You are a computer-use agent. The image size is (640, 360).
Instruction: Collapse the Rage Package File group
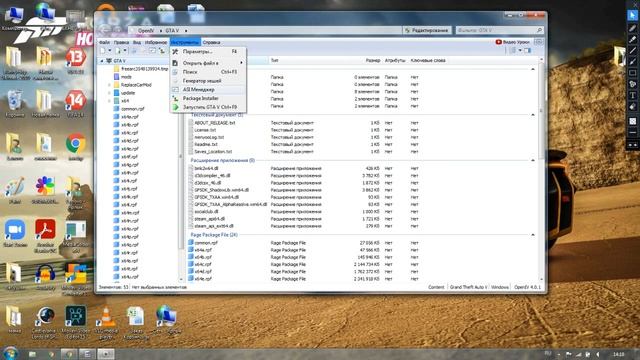pyautogui.click(x=533, y=235)
